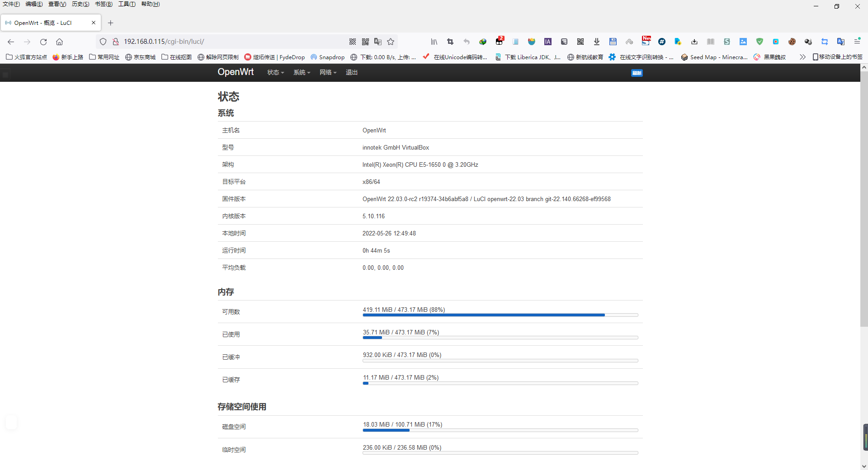Click the address bar URL field
This screenshot has width=868, height=470.
coord(226,42)
